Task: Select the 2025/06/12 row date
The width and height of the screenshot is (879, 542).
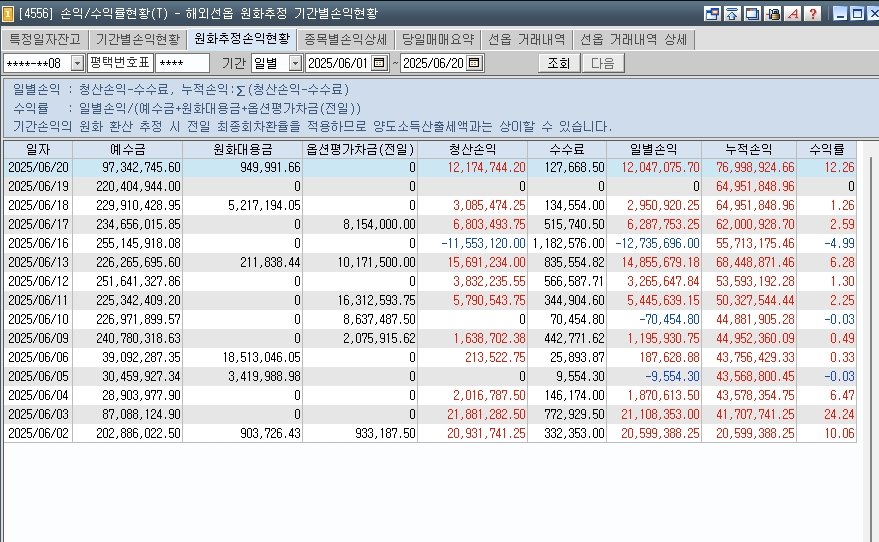Action: pos(38,282)
